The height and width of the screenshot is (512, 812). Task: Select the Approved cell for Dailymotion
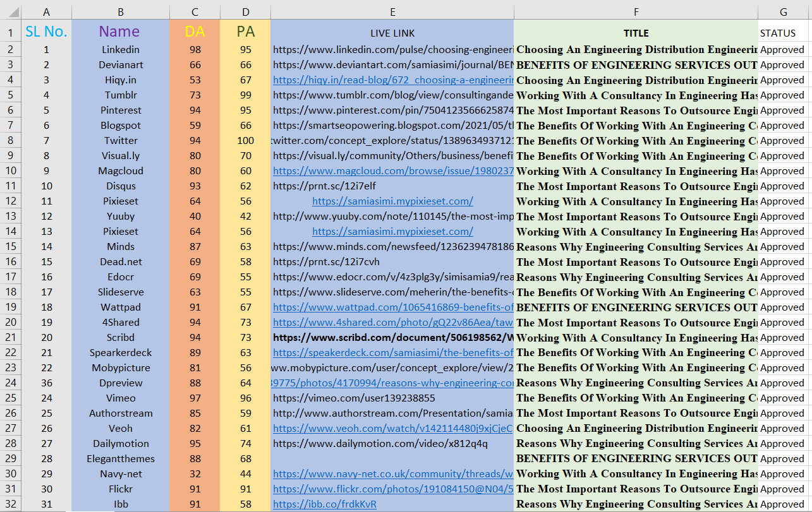[x=783, y=443]
